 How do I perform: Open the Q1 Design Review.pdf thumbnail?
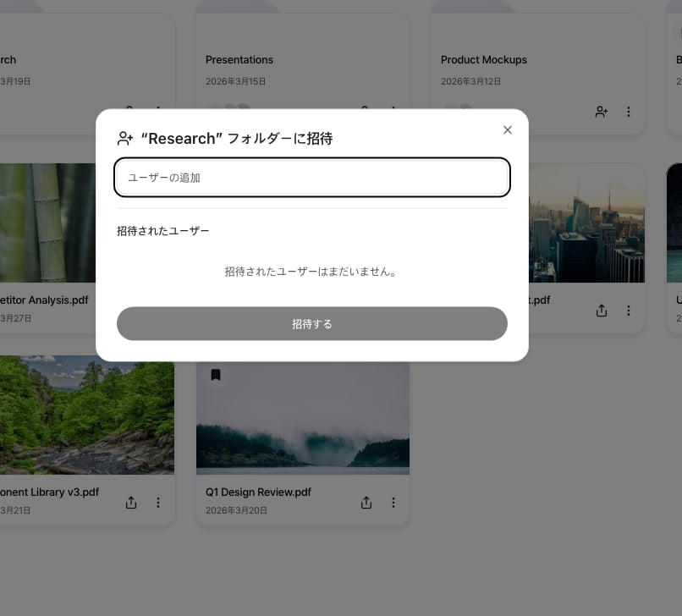303,419
